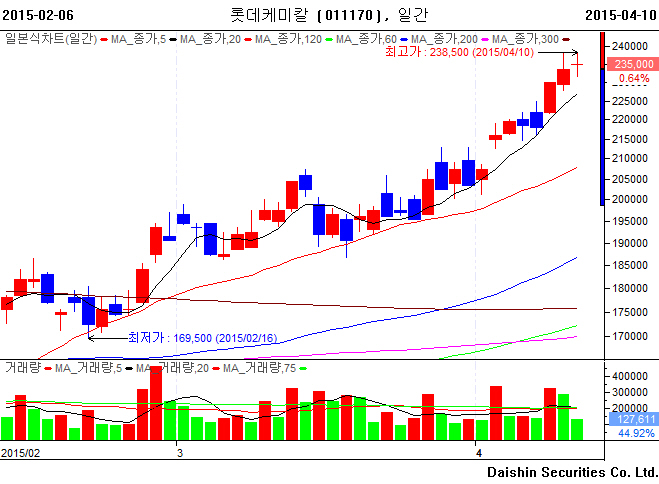Click the 200000 price axis label

coord(630,199)
